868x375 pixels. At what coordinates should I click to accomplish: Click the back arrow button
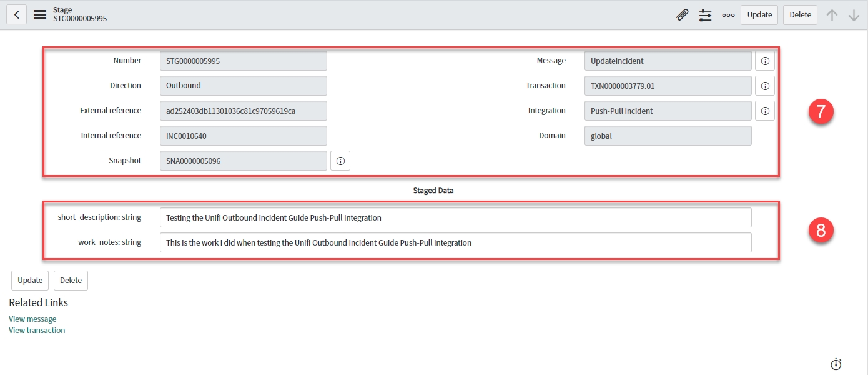click(16, 15)
